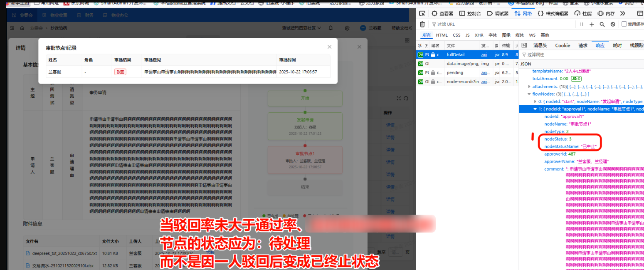Viewport: 644px width, 270px height.
Task: Open notifications via the bell icon
Action: pyautogui.click(x=330, y=28)
